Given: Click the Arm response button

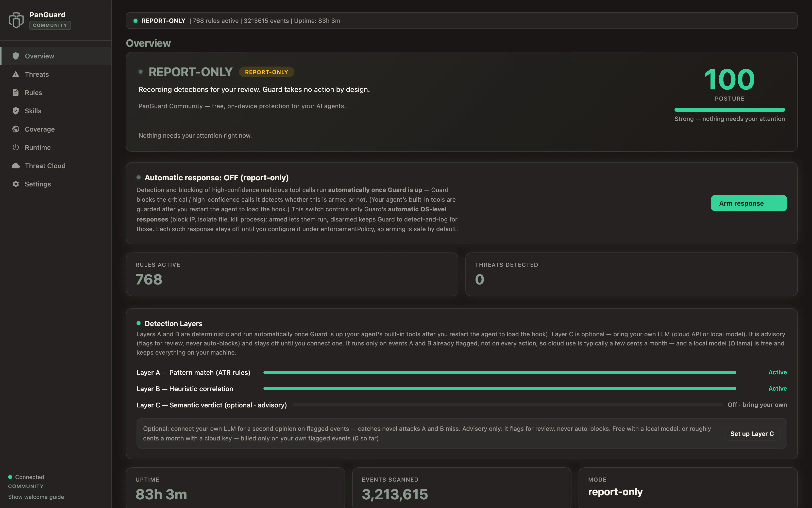Looking at the screenshot, I should (x=749, y=203).
